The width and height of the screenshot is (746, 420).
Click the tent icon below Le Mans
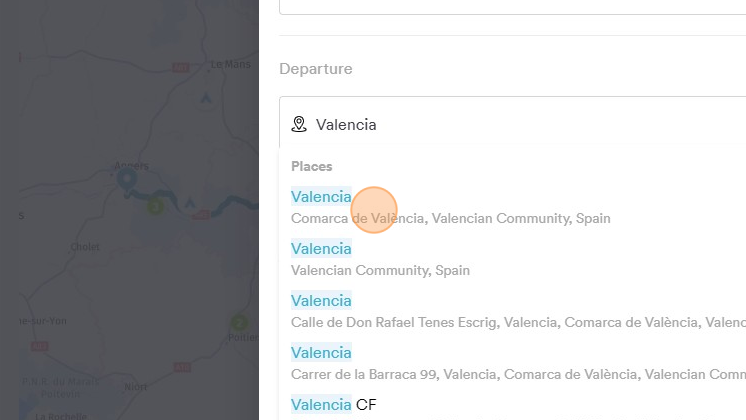(206, 98)
